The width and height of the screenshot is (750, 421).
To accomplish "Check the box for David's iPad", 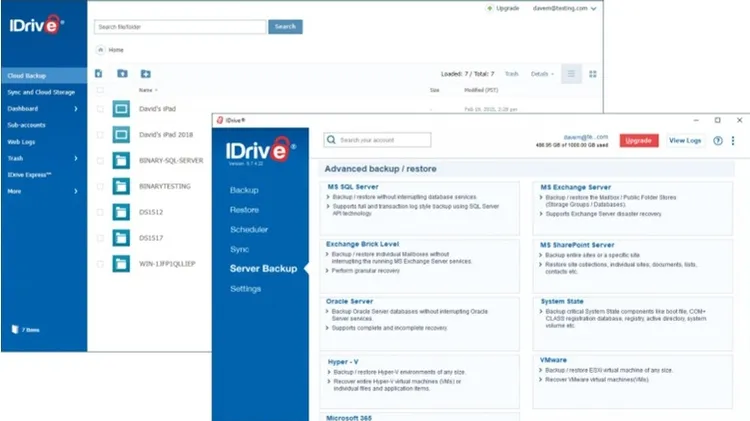I will point(99,107).
